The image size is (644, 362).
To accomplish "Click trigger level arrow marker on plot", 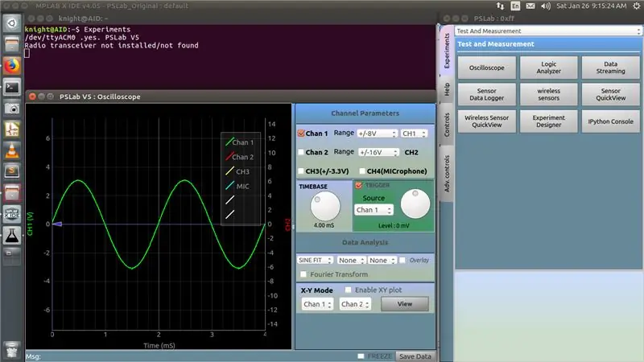I will [57, 224].
